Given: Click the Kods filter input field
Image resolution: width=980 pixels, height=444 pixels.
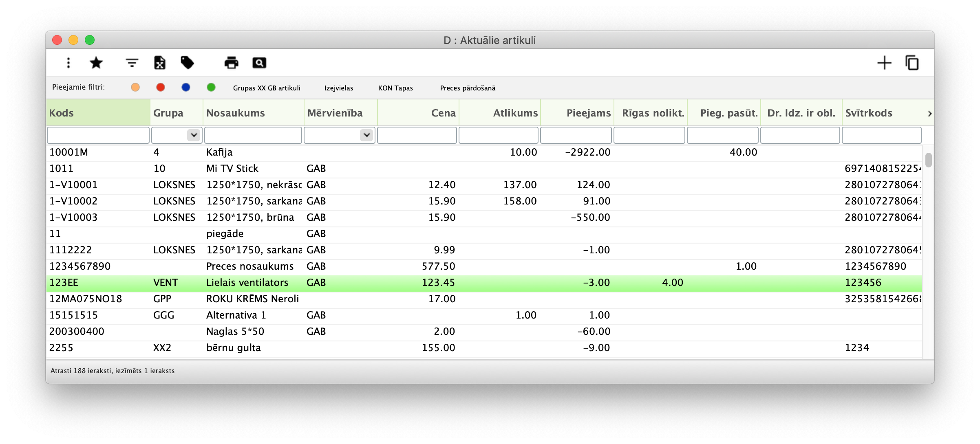Looking at the screenshot, I should pyautogui.click(x=98, y=135).
